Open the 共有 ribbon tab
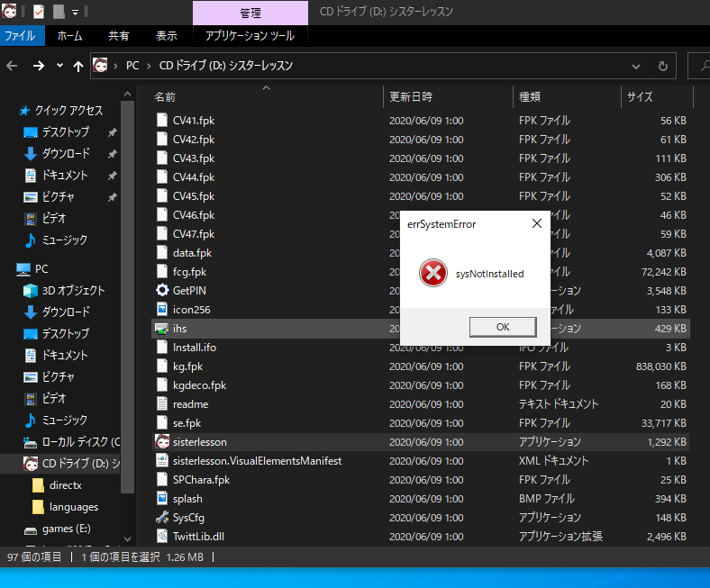The width and height of the screenshot is (710, 588). coord(119,36)
